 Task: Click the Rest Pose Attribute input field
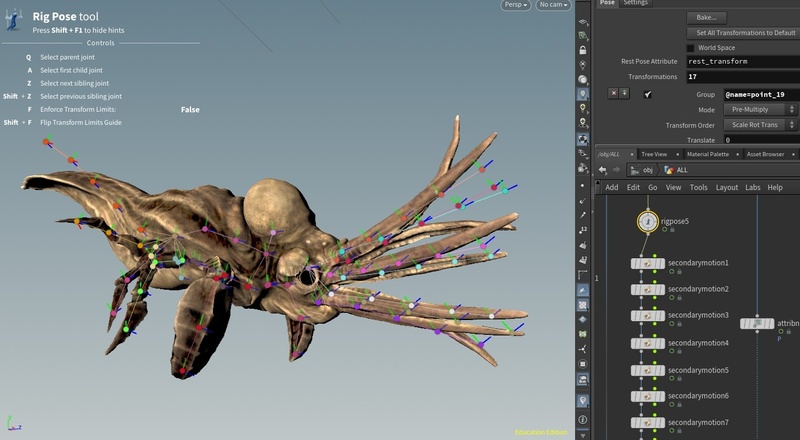tap(742, 61)
